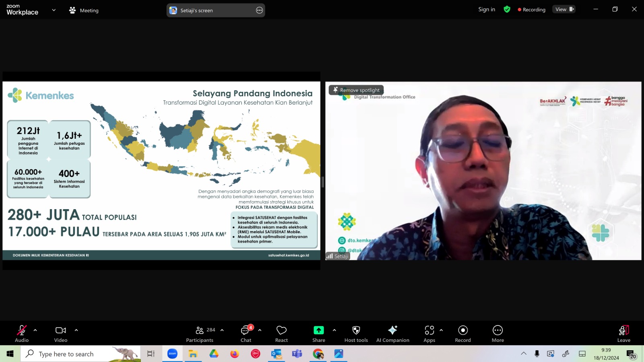Click the Recording indicator
This screenshot has height=362, width=644.
pyautogui.click(x=532, y=10)
